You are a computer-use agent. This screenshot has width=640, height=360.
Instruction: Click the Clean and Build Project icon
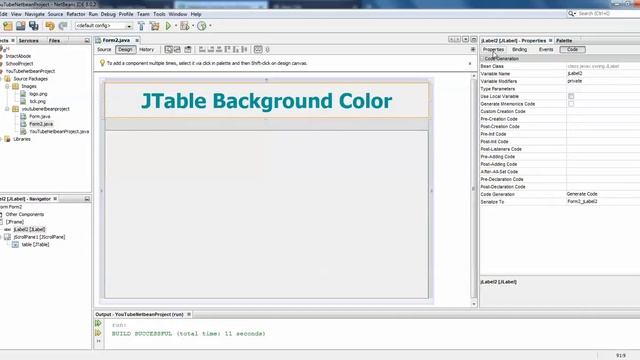click(155, 26)
